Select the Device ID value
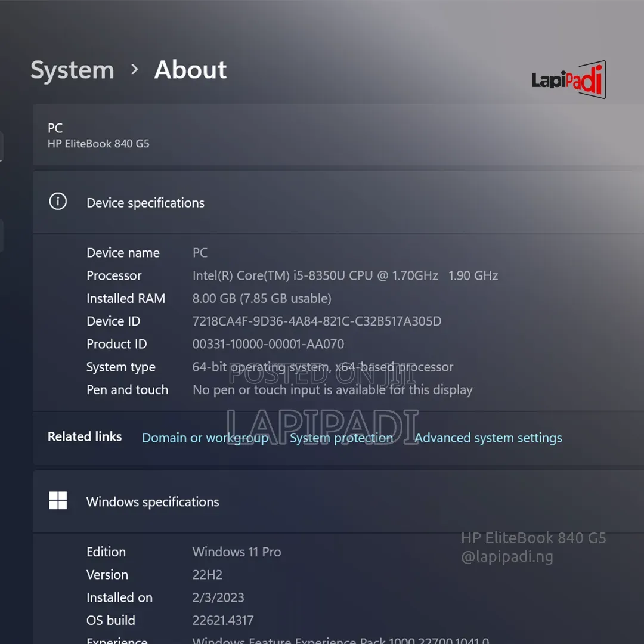Screen dimensions: 644x644 (317, 321)
